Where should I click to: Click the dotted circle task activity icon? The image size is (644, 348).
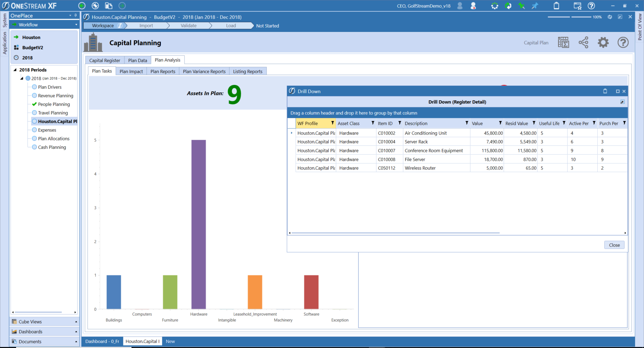tap(495, 6)
